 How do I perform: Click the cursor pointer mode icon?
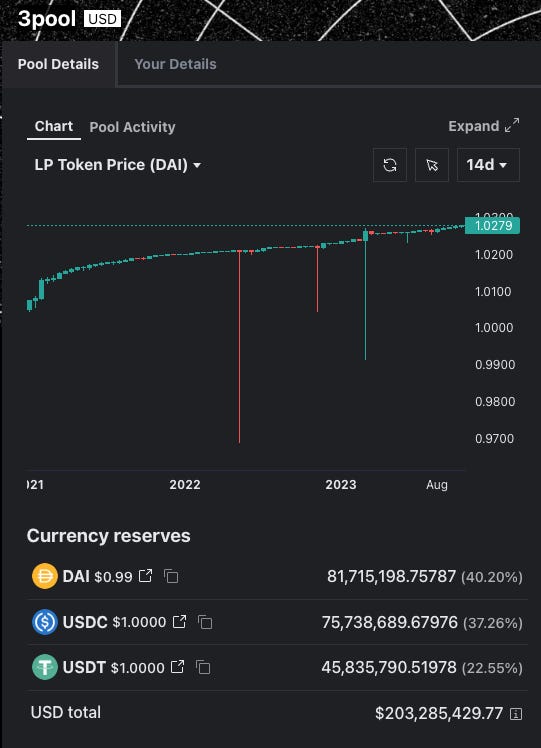(432, 165)
